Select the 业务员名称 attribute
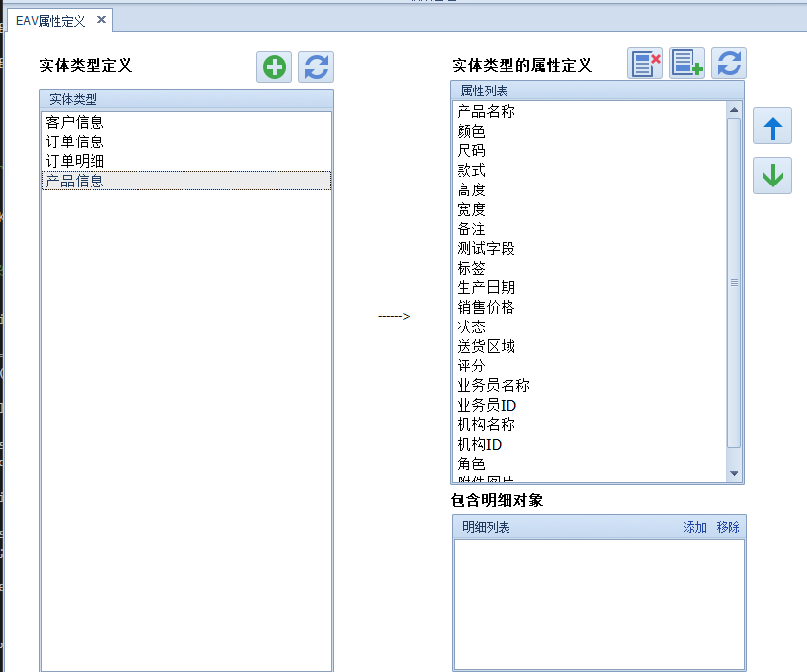807x672 pixels. pyautogui.click(x=589, y=386)
